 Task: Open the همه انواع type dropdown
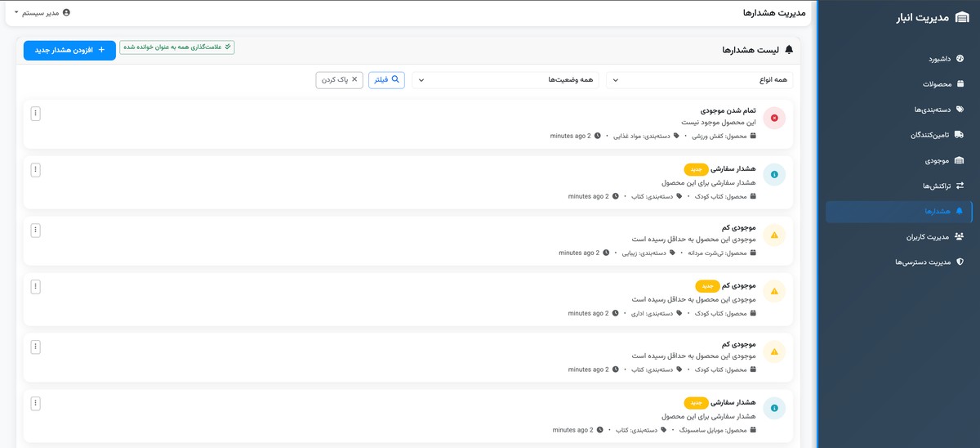(700, 80)
